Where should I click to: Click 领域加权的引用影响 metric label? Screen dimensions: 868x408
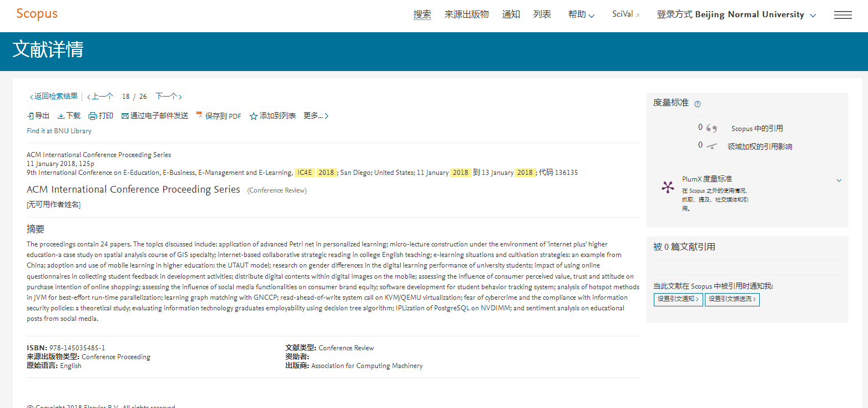coord(760,147)
